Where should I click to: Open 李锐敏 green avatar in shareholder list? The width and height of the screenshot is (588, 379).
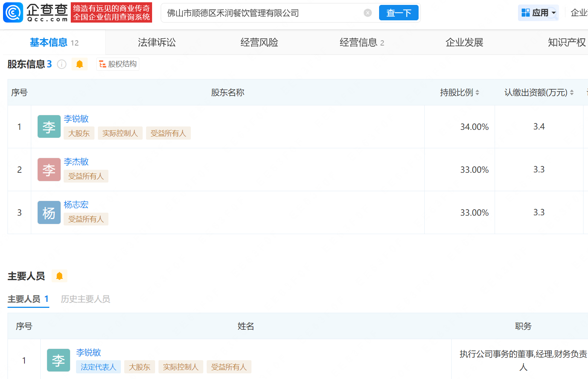point(49,126)
